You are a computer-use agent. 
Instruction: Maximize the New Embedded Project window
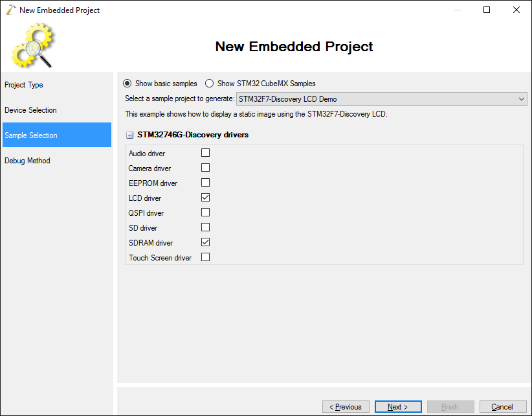(x=487, y=10)
